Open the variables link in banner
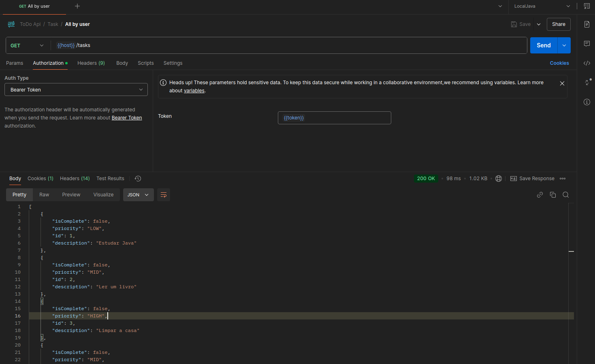Viewport: 595px width, 364px height. coord(194,91)
